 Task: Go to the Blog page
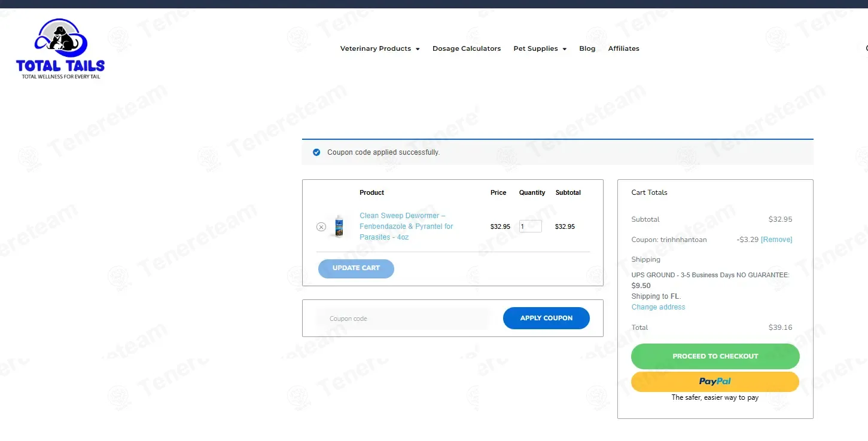587,48
